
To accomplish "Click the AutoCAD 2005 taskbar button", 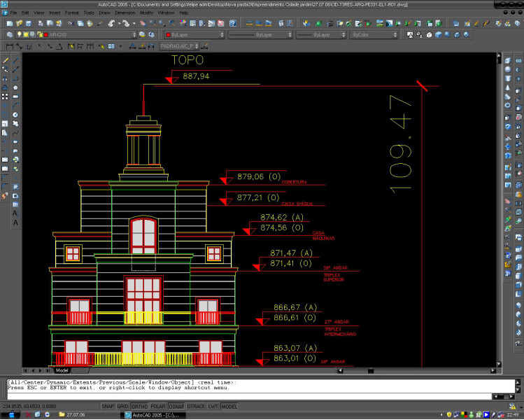I will point(153,414).
